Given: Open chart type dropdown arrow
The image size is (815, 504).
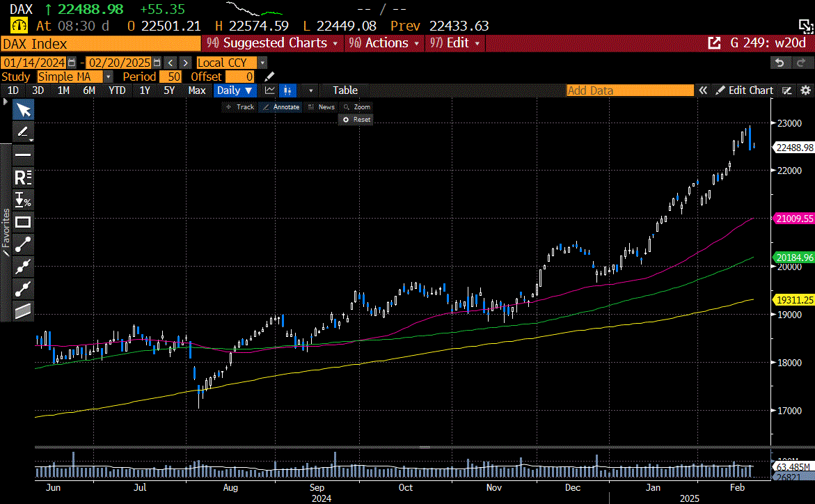Looking at the screenshot, I should 311,90.
